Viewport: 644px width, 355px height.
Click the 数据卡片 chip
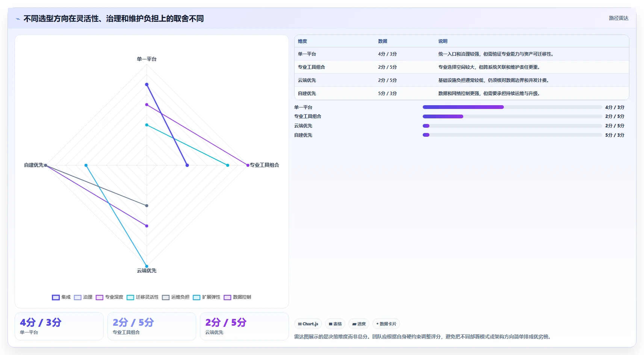point(386,324)
